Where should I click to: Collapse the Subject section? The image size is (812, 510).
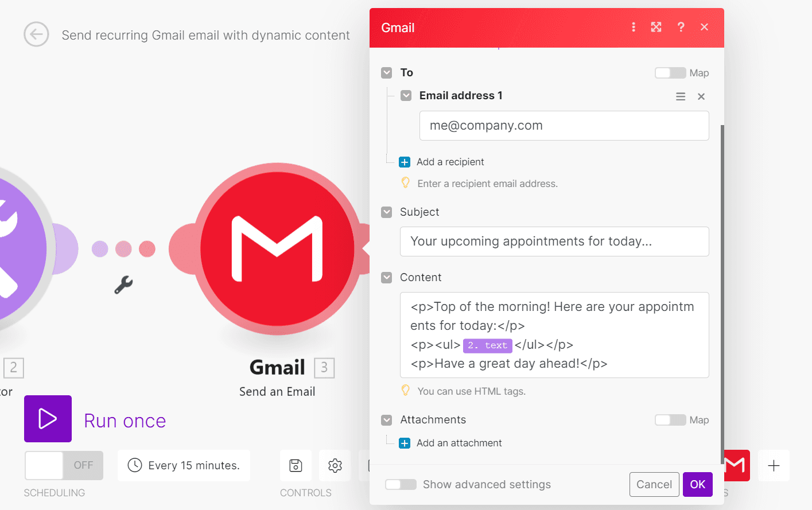point(386,212)
